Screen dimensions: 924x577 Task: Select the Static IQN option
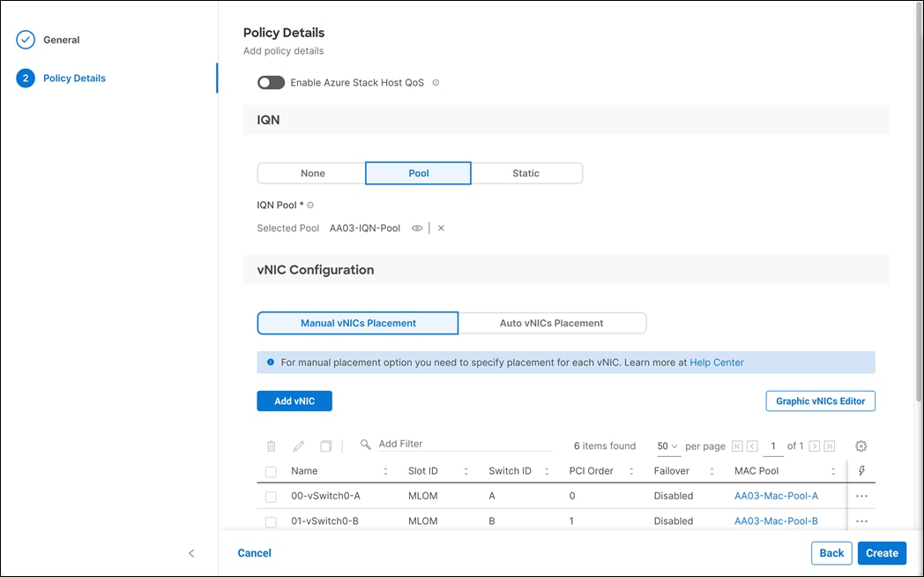(526, 173)
